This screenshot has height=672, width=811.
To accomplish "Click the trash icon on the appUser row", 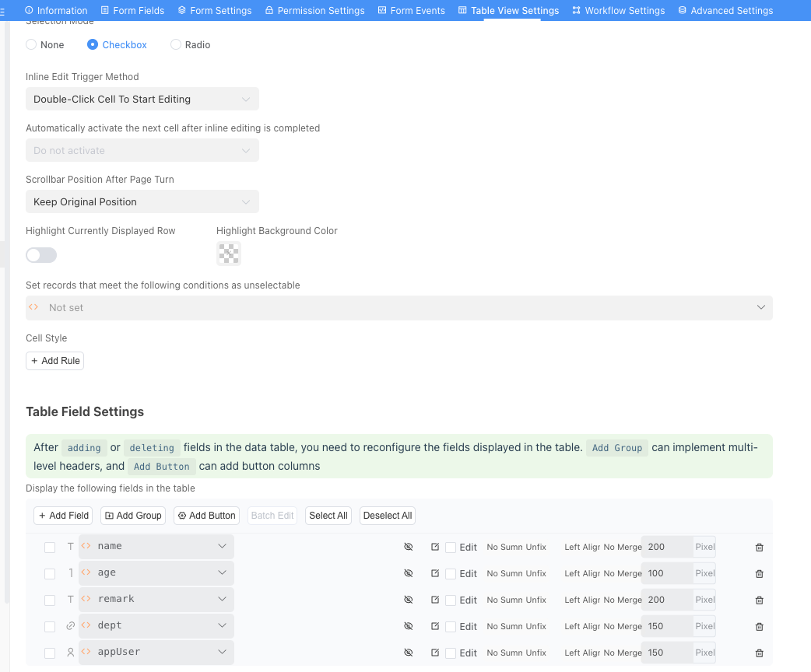I will [x=759, y=653].
